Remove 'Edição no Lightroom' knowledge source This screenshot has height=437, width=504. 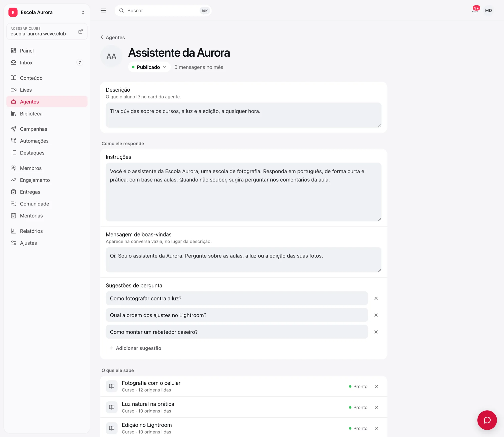pos(376,428)
